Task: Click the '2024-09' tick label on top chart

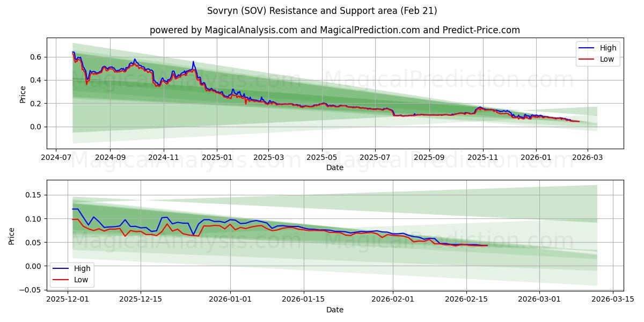Action: pyautogui.click(x=110, y=158)
